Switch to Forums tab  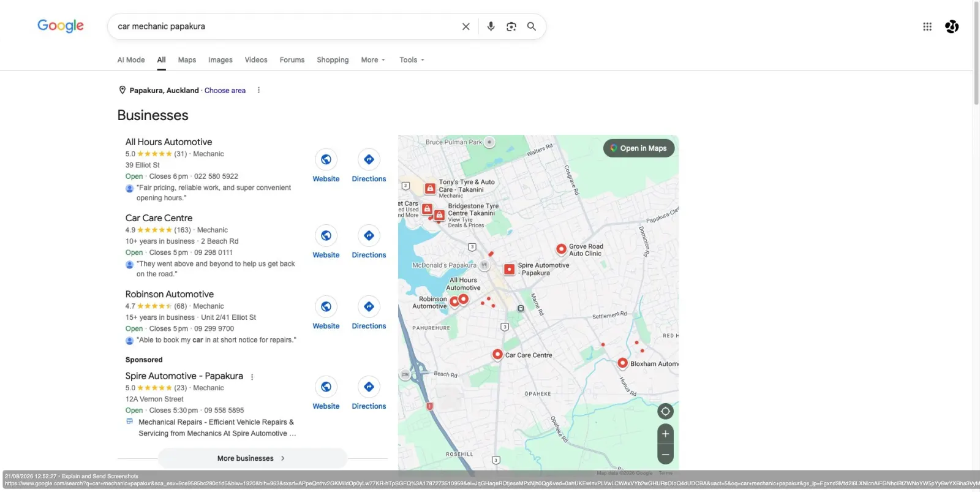click(x=292, y=60)
